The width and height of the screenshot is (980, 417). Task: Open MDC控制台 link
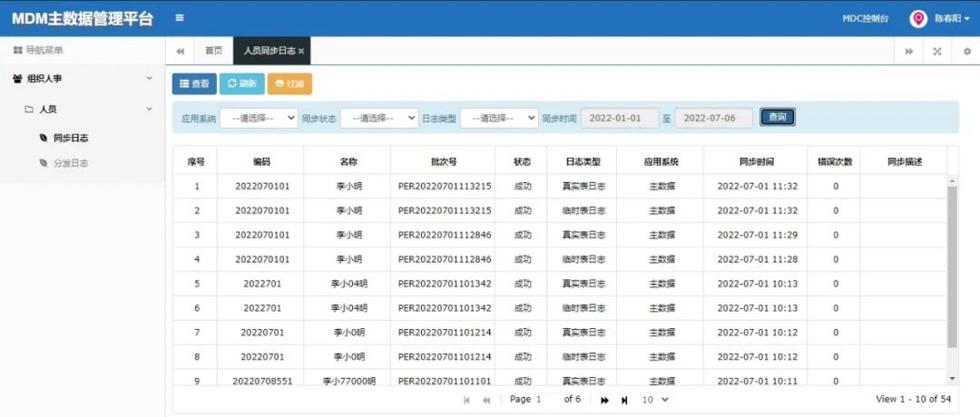pos(865,19)
